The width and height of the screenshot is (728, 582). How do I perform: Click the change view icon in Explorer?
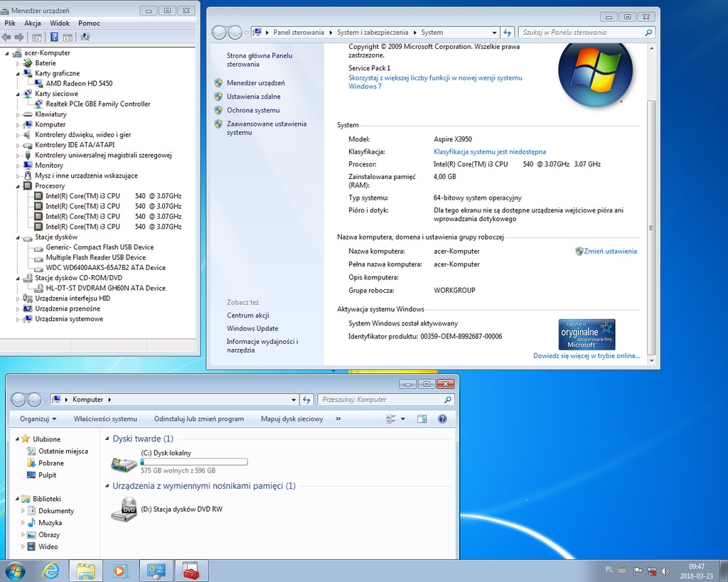pos(391,419)
